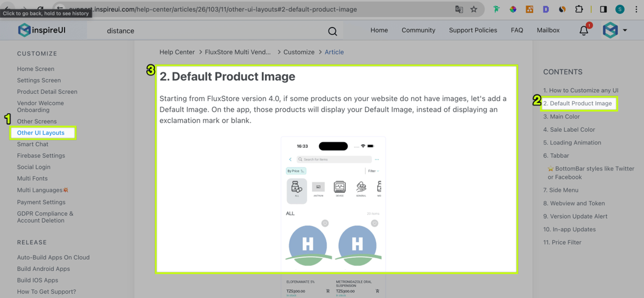Jump to "8. Webview and Token" in Contents
Screen dimensions: 644x298
[x=574, y=203]
